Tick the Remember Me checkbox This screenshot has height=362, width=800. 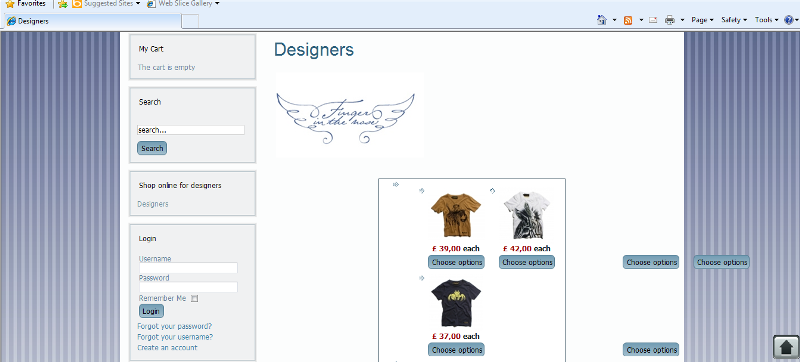194,299
